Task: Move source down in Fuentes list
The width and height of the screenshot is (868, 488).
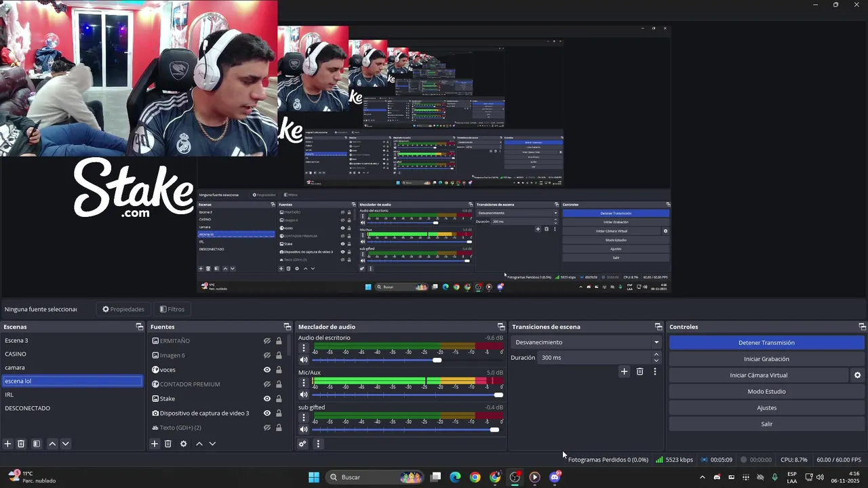Action: pyautogui.click(x=212, y=444)
